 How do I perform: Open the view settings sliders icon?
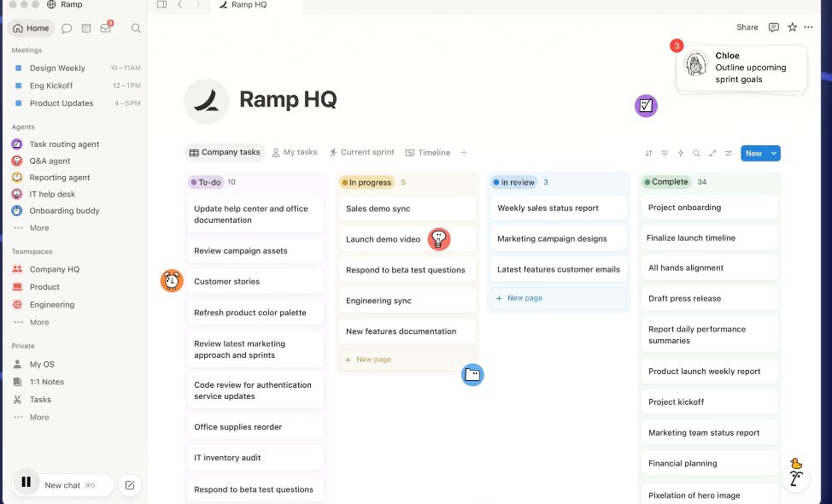pyautogui.click(x=729, y=153)
